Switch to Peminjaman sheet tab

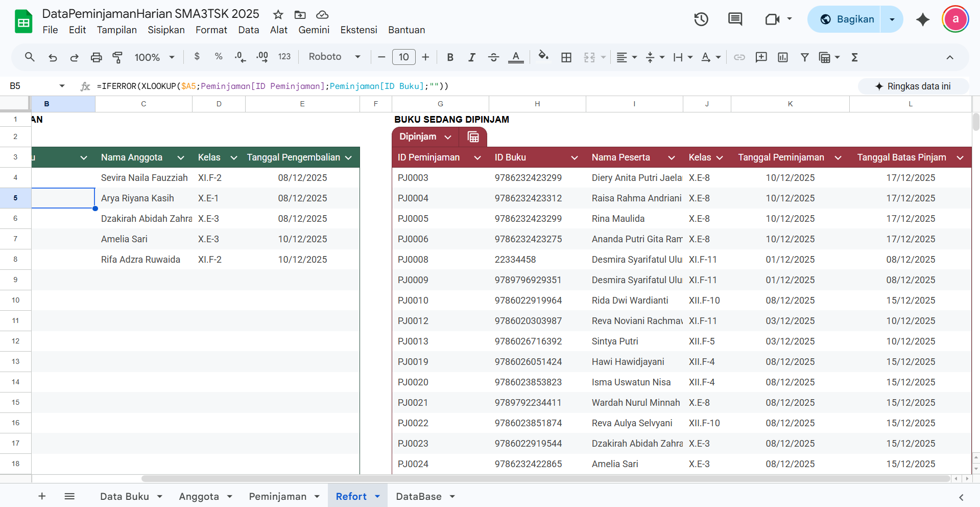[x=278, y=496]
